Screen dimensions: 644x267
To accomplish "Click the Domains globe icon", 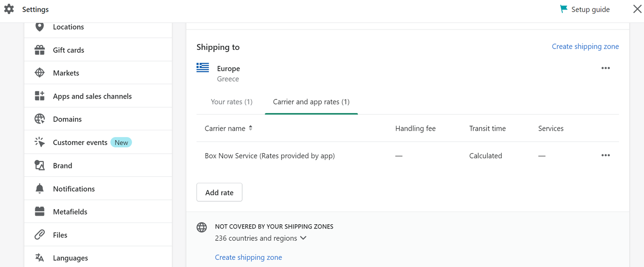I will 39,119.
